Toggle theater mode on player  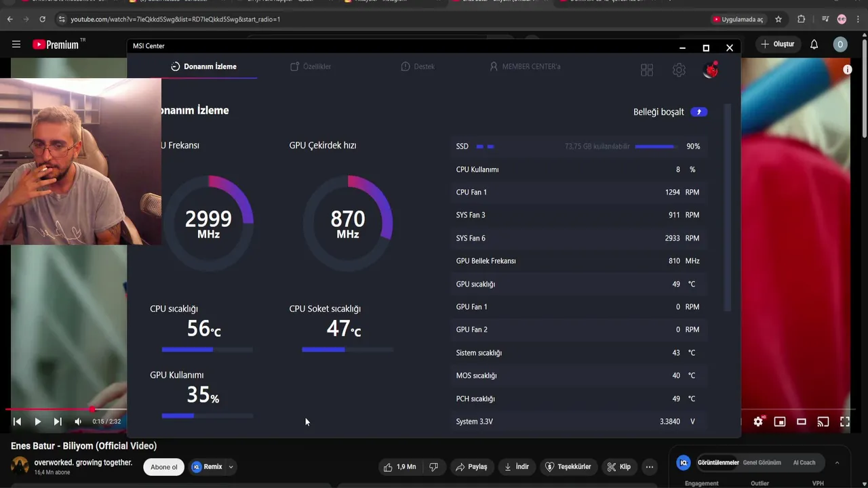pos(802,422)
